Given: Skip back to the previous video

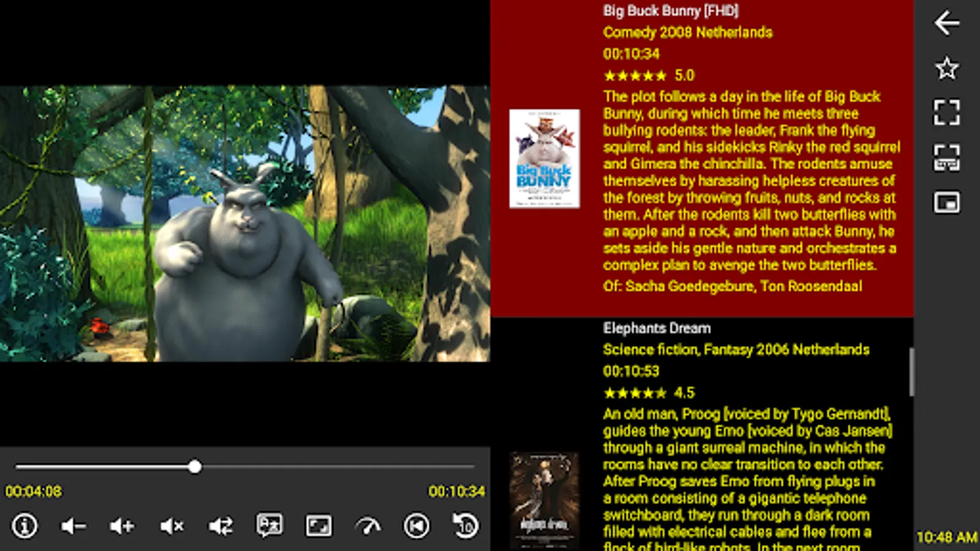Looking at the screenshot, I should click(417, 525).
